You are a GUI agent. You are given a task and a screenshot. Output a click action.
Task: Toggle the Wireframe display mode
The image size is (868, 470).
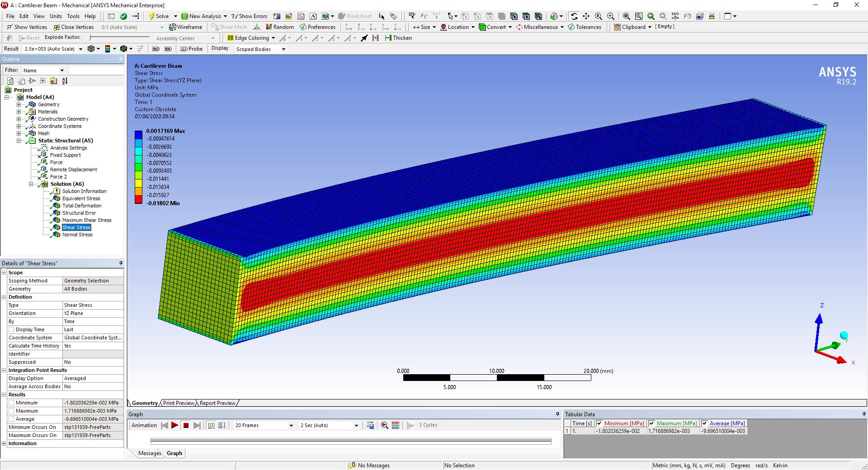point(185,27)
